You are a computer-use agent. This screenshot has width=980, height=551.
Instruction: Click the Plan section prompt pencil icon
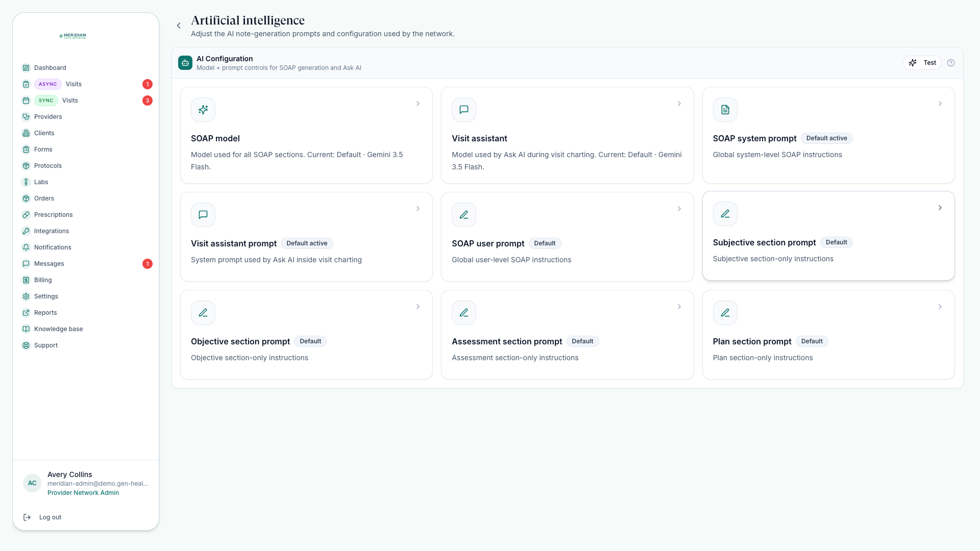pos(725,313)
